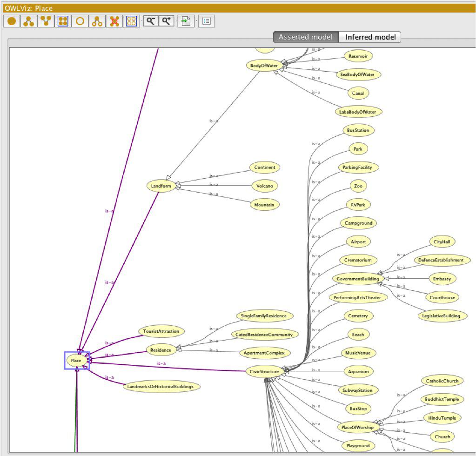This screenshot has width=476, height=456.
Task: Switch to Asserted model tab
Action: point(306,37)
